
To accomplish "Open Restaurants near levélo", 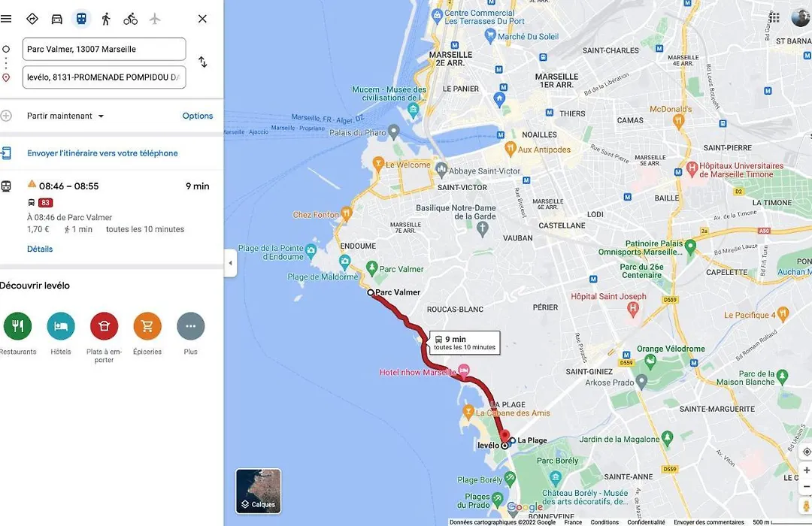I will [x=17, y=326].
